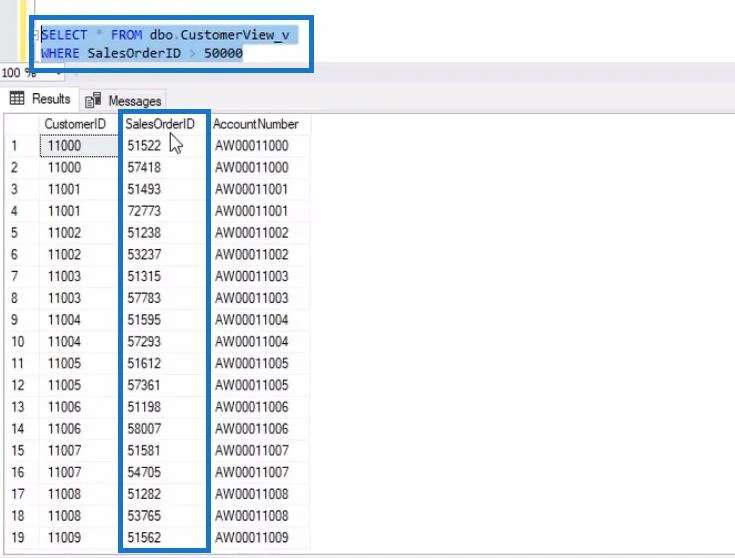The height and width of the screenshot is (558, 735).
Task: Click the Results grid icon
Action: (17, 98)
